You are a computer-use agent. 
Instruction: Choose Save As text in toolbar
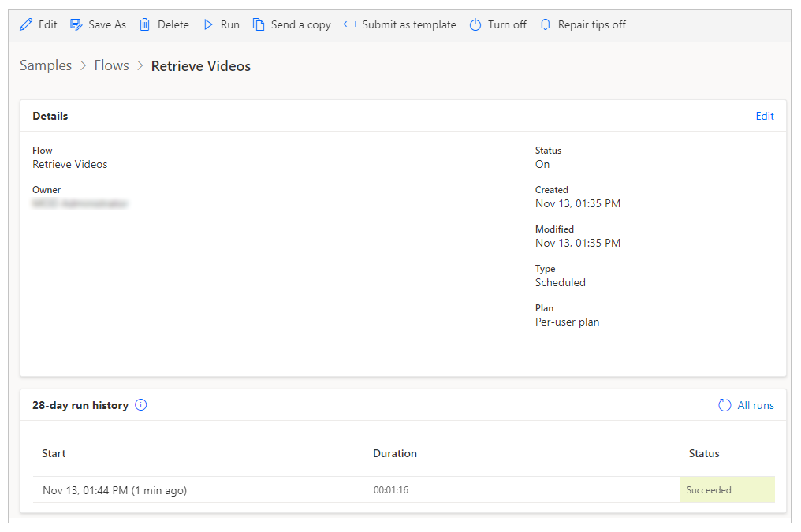[x=107, y=24]
